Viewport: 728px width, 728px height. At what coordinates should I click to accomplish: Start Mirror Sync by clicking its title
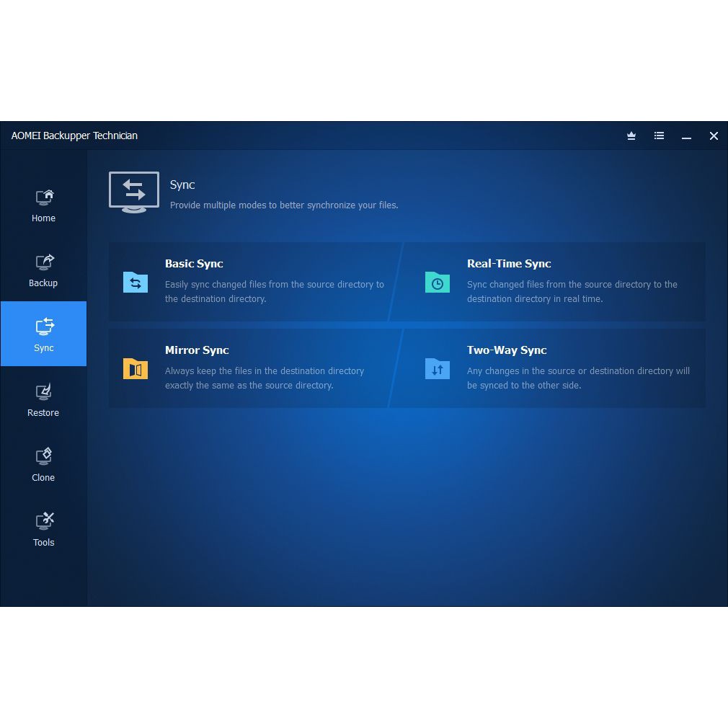click(197, 350)
